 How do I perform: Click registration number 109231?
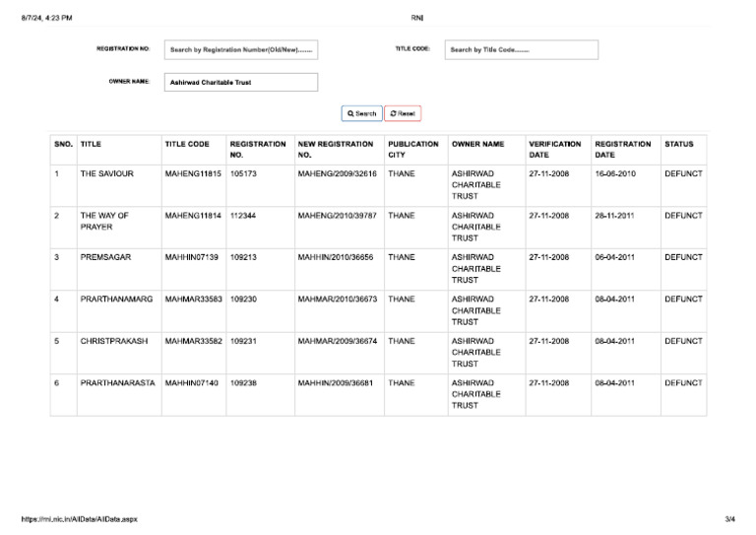pyautogui.click(x=243, y=341)
